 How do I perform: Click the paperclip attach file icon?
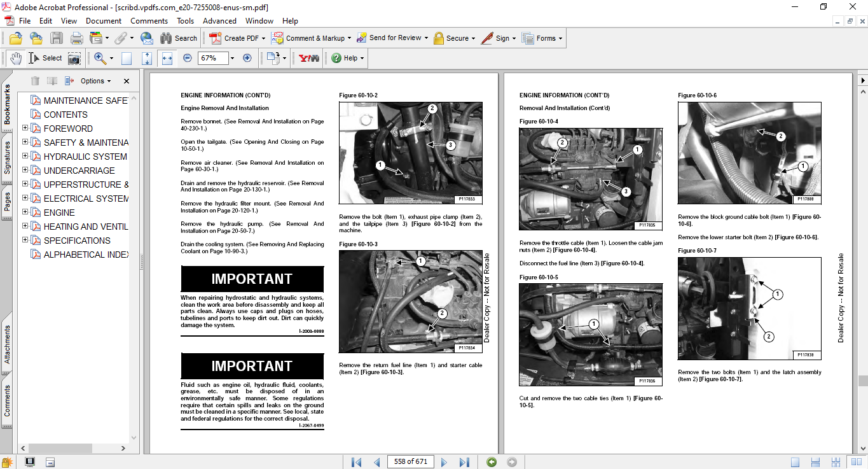120,38
